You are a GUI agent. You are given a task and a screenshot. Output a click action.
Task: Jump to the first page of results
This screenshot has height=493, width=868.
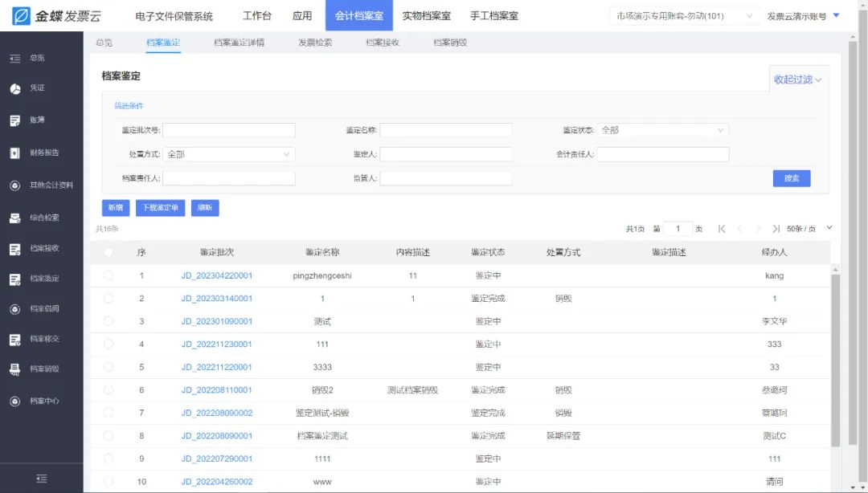(x=721, y=229)
